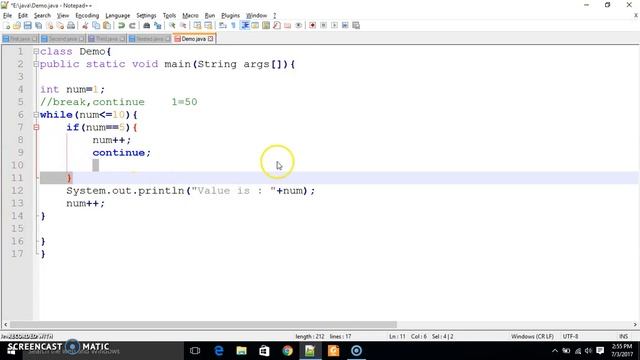Image resolution: width=640 pixels, height=360 pixels.
Task: Open the Language menu
Action: point(118,16)
